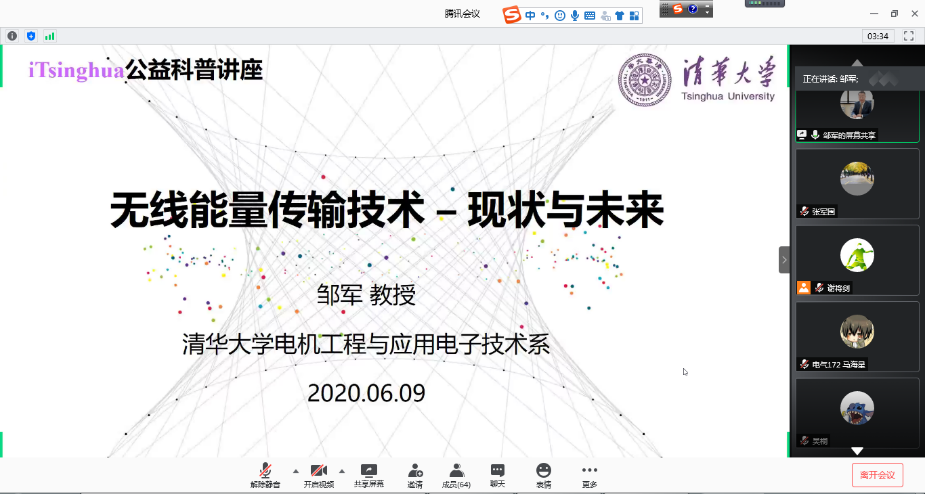Select 谢梓剑 participant video tile

856,260
